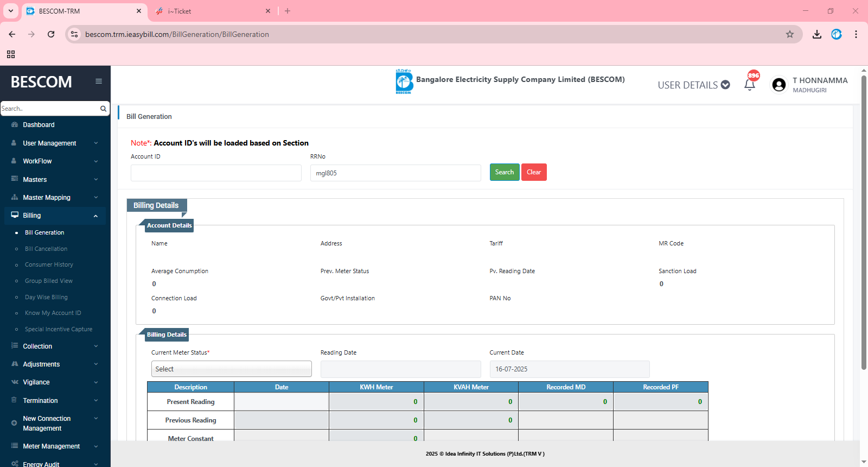Click the Meter Management list icon
The image size is (868, 467).
coord(15,446)
